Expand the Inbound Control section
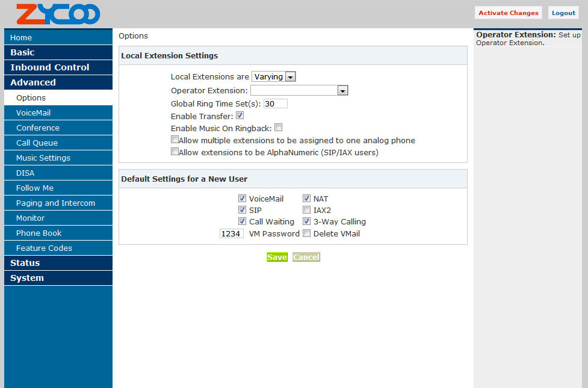 [x=58, y=67]
